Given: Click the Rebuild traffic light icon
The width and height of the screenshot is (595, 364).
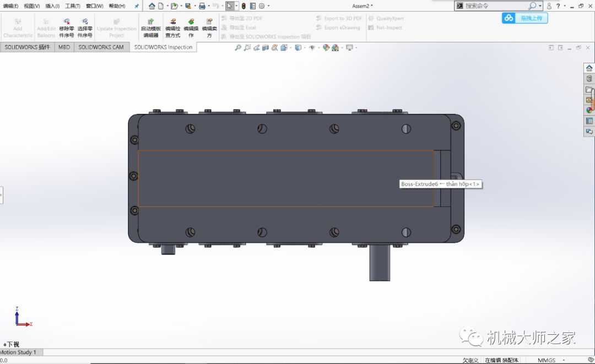Looking at the screenshot, I should (x=244, y=6).
